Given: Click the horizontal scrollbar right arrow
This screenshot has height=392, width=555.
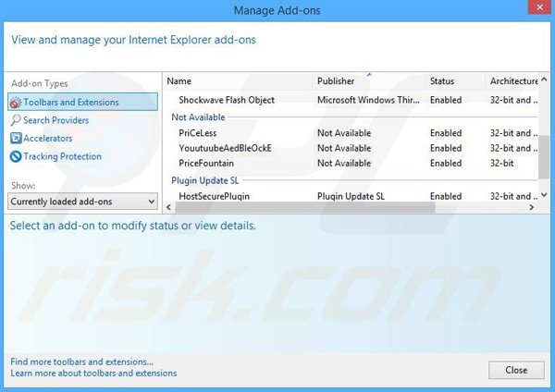Looking at the screenshot, I should click(531, 207).
